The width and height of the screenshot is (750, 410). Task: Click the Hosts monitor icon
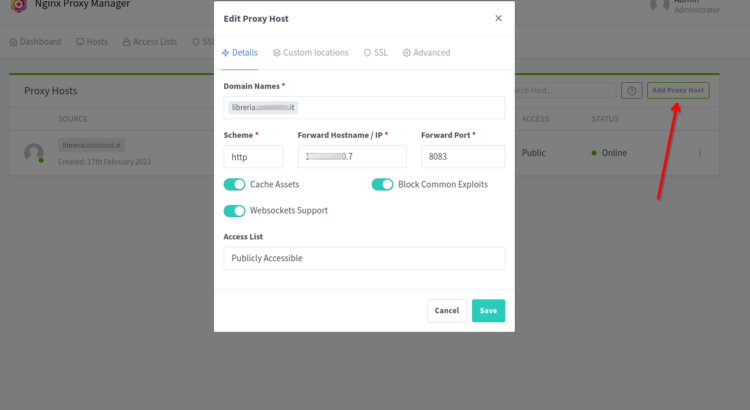(80, 42)
